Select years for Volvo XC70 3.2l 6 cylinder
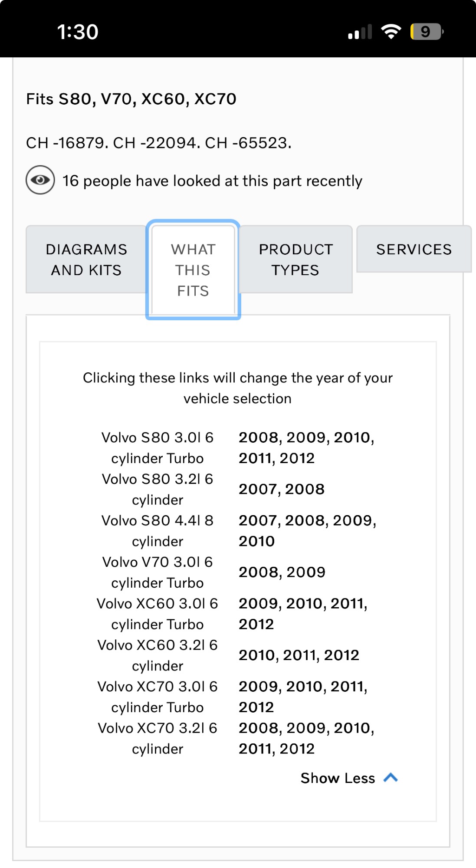Viewport: 476px width, 868px height. pyautogui.click(x=306, y=738)
